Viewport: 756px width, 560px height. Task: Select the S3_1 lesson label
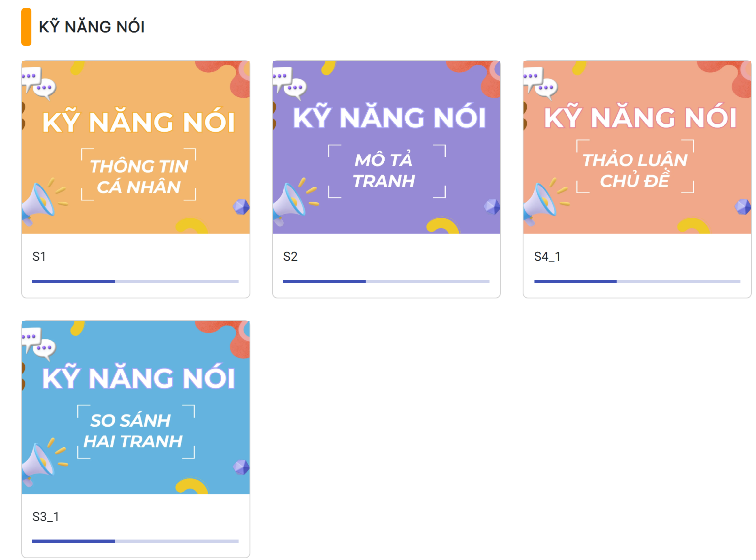point(45,517)
